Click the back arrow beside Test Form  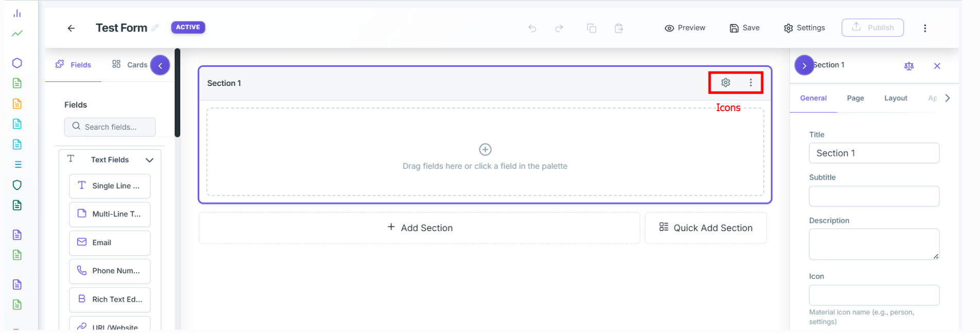71,28
